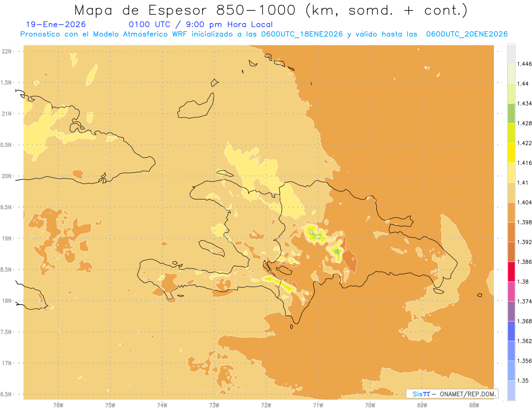
Task: Click the gray swatch above 1.446
Action: click(x=511, y=54)
